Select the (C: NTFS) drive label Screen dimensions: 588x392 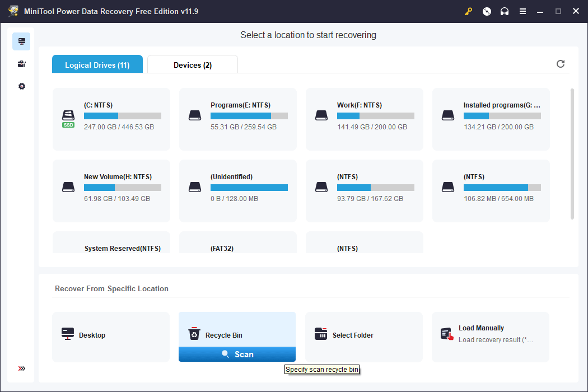point(98,105)
